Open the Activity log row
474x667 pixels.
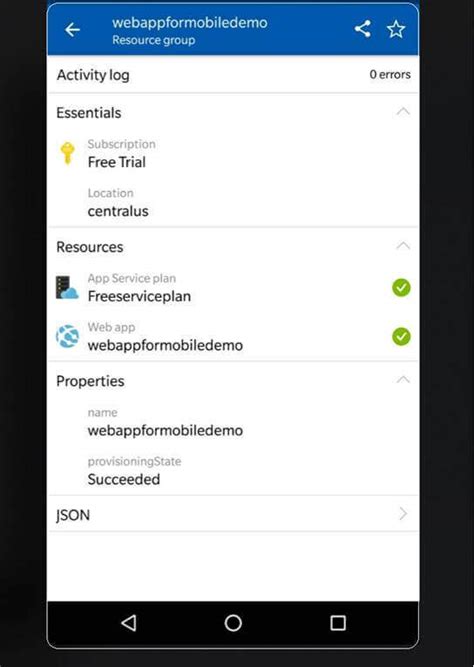pyautogui.click(x=233, y=74)
